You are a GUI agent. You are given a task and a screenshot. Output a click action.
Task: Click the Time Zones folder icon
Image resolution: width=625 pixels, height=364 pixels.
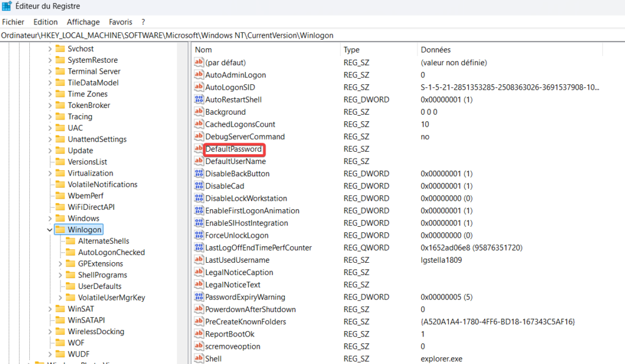tap(60, 94)
